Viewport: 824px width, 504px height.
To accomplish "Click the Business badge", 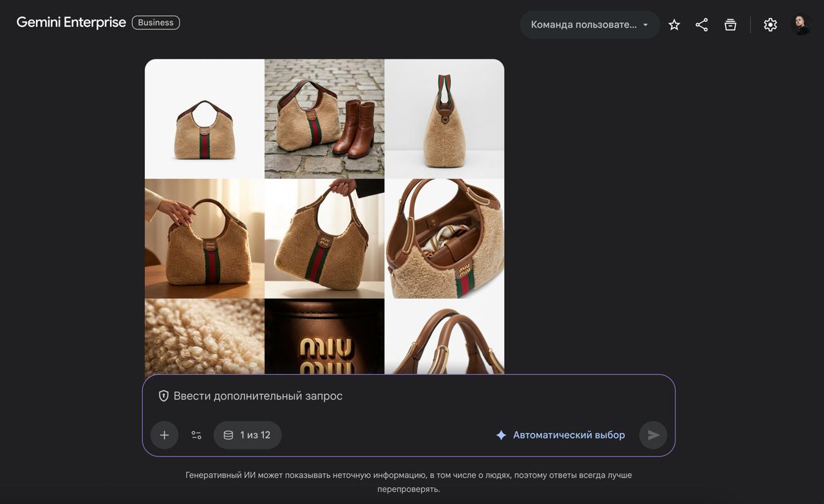I will pyautogui.click(x=156, y=23).
